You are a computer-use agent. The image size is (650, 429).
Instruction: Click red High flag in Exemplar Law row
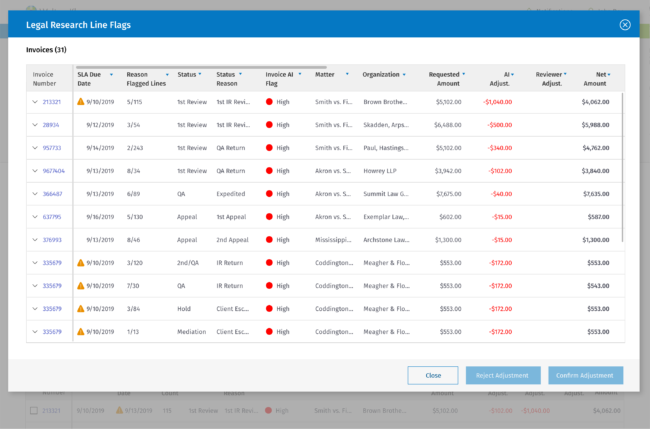pyautogui.click(x=270, y=217)
